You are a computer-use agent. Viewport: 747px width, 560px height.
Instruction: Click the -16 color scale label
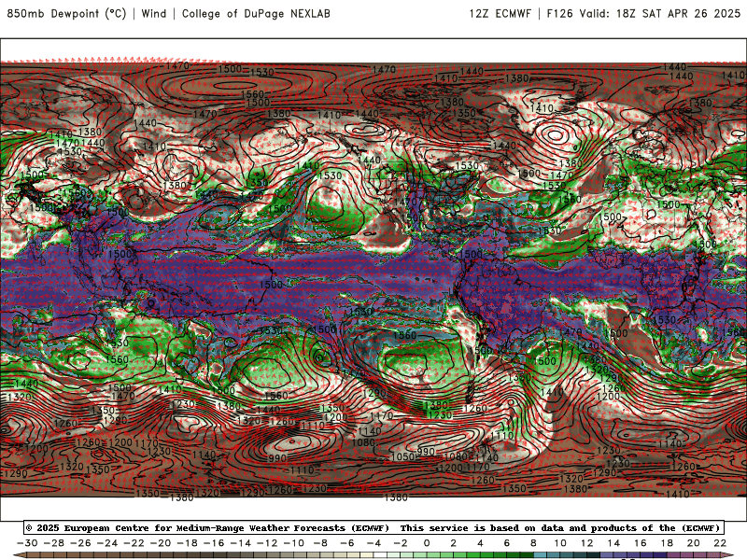tap(214, 543)
